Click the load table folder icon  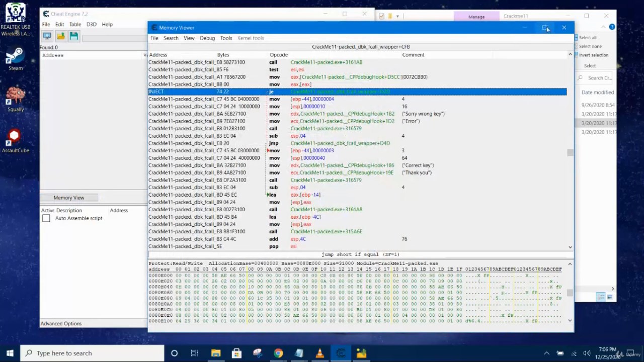pos(60,36)
